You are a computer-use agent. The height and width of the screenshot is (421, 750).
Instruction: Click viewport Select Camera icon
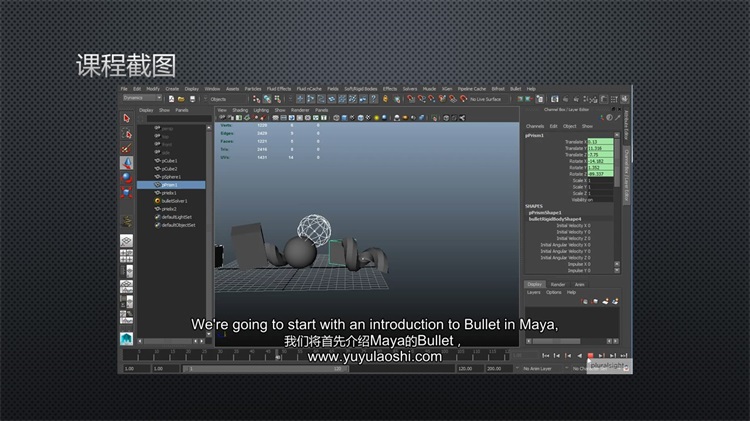pos(222,118)
